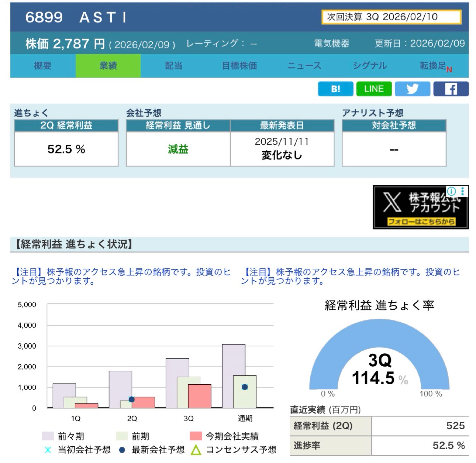
Task: Click the Twitter bird share icon
Action: pyautogui.click(x=412, y=89)
